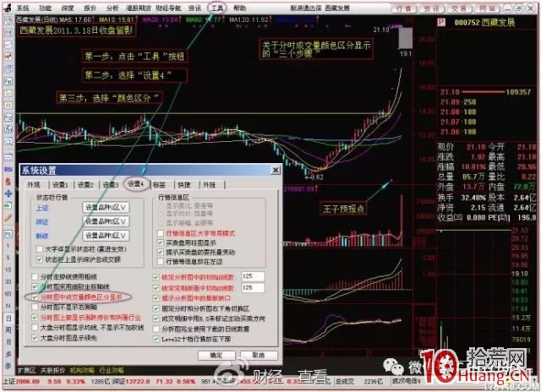The height and width of the screenshot is (392, 541).
Task: Click the RSI indicator icon in left toolbar
Action: click(x=8, y=169)
